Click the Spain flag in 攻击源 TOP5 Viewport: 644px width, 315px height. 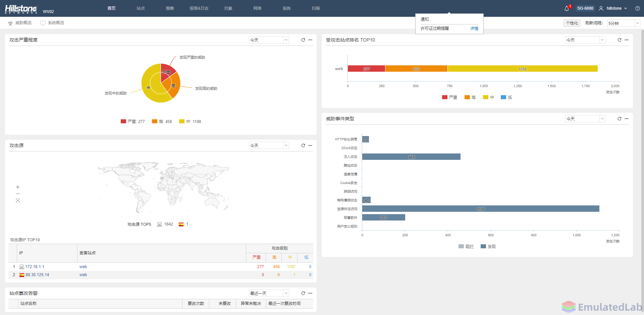181,225
